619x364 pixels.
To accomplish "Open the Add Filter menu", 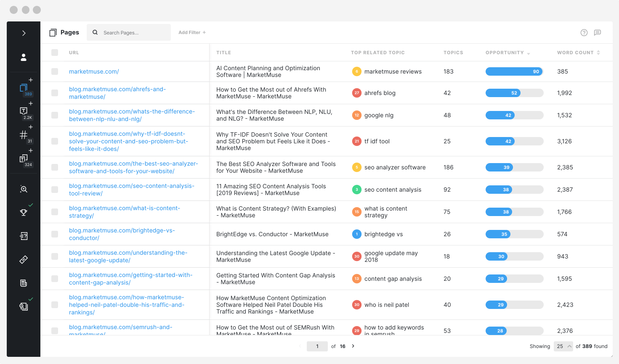I will [x=192, y=32].
